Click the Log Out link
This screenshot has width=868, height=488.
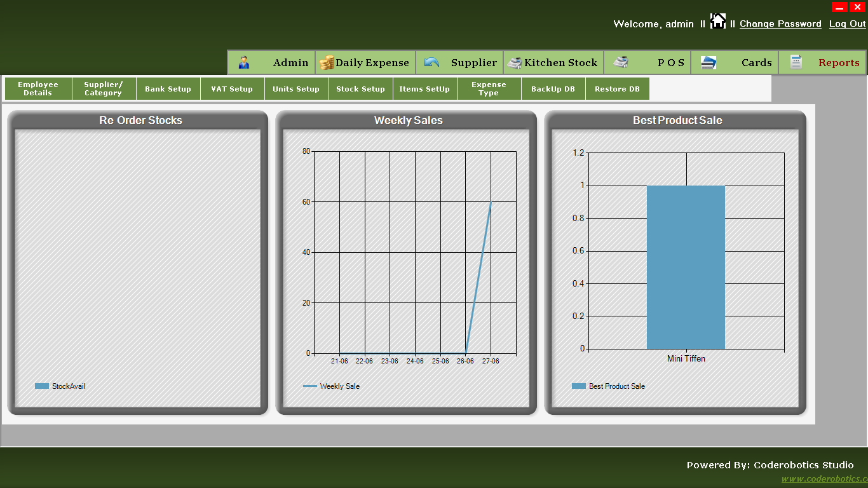(847, 24)
